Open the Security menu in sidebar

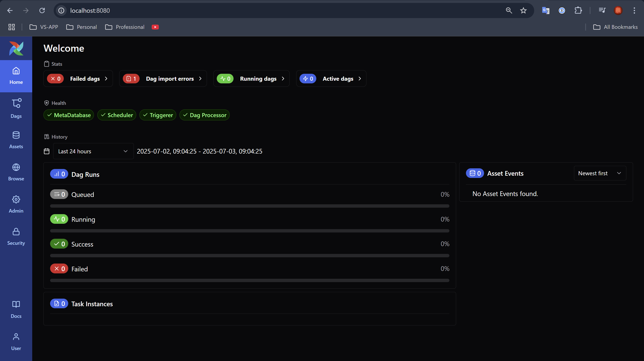coord(16,236)
